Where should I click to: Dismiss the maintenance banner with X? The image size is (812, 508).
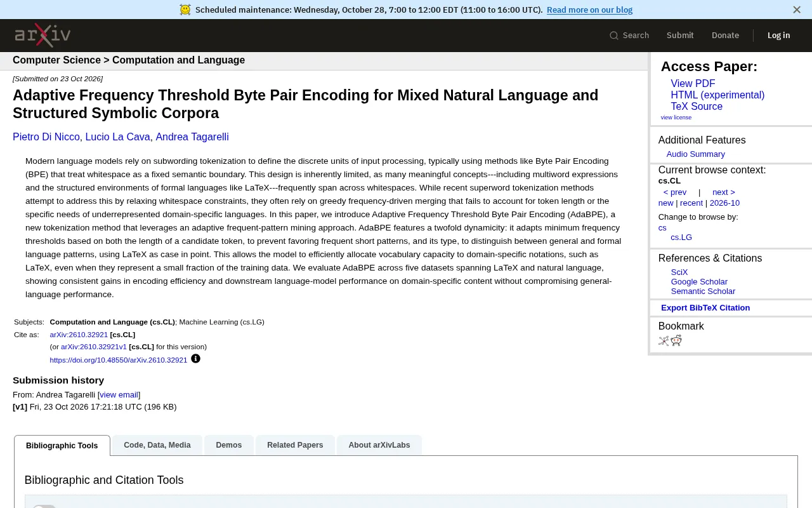tap(797, 10)
